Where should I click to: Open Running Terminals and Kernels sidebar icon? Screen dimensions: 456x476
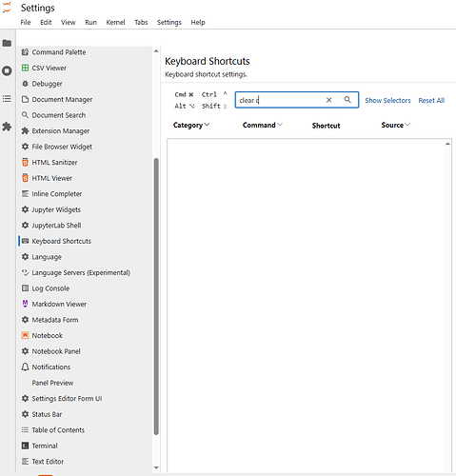pos(7,70)
